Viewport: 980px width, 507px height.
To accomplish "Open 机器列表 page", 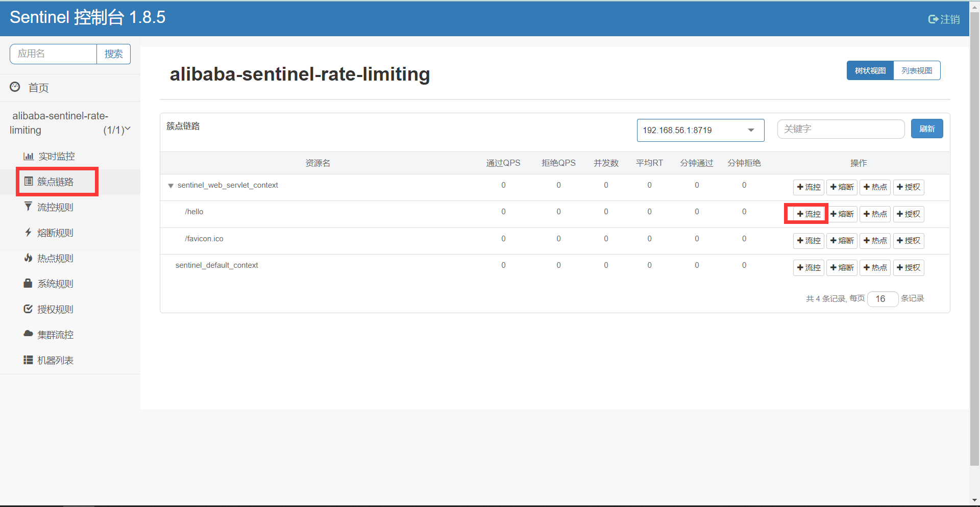I will pyautogui.click(x=55, y=360).
